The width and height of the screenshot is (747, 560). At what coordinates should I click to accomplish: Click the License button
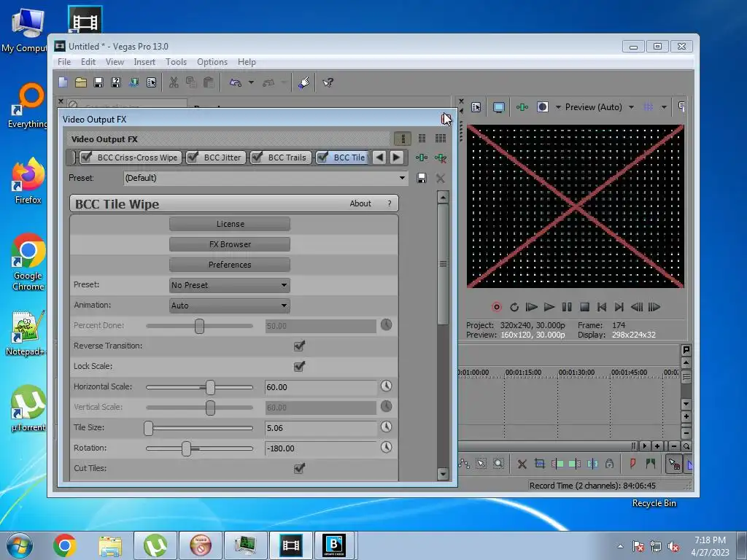point(230,224)
